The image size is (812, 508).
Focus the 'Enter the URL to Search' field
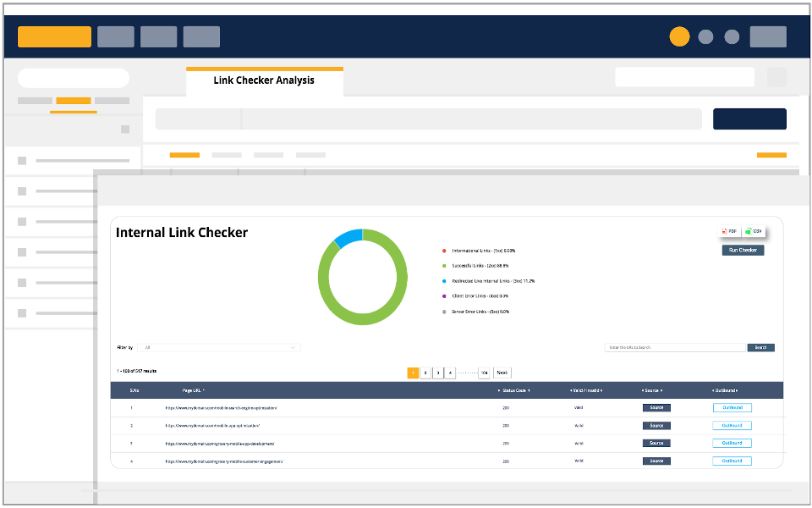tap(675, 347)
